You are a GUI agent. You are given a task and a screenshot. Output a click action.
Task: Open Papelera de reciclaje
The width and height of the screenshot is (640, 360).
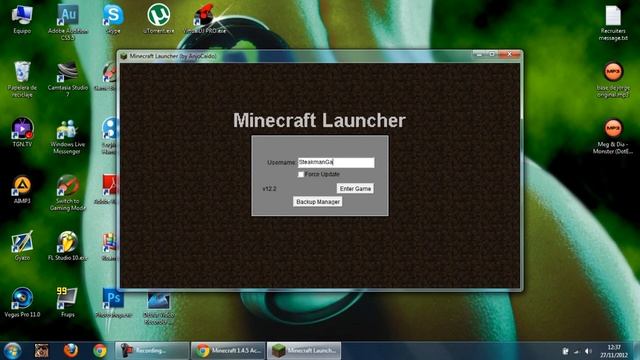click(22, 79)
